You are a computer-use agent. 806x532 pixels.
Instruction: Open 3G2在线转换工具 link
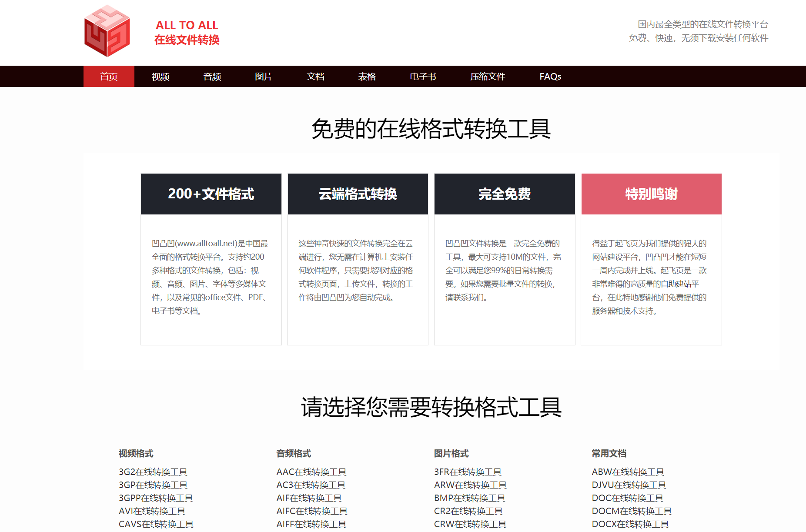[x=153, y=472]
